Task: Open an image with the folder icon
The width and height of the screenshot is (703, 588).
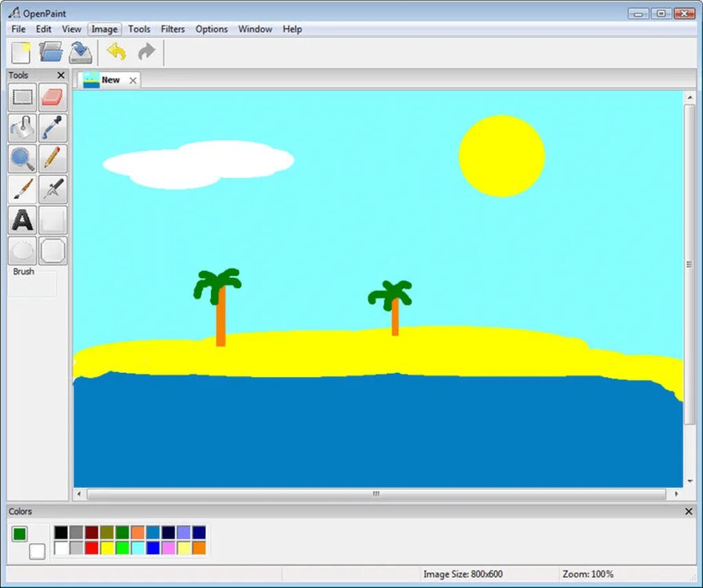Action: coord(51,52)
